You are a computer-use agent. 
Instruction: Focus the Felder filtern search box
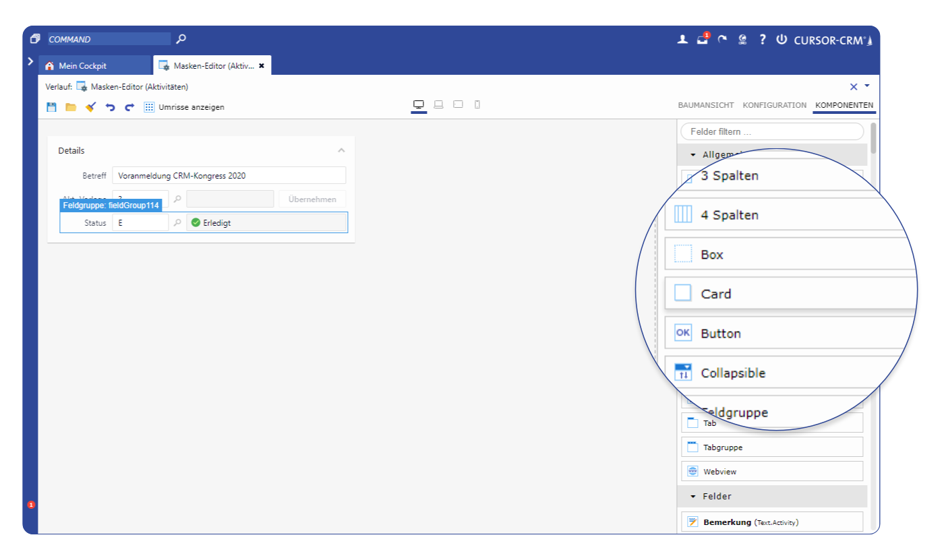pos(772,131)
